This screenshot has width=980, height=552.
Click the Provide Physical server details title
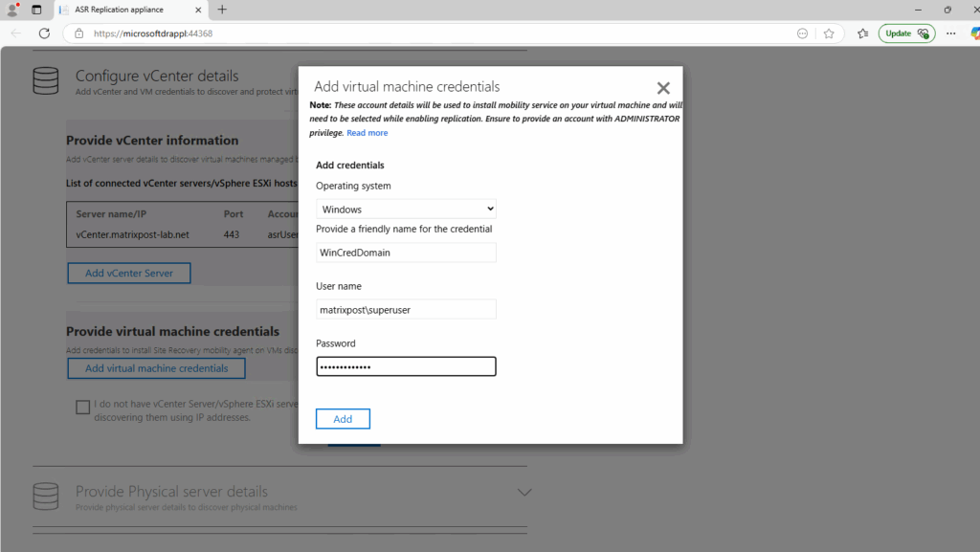click(171, 492)
